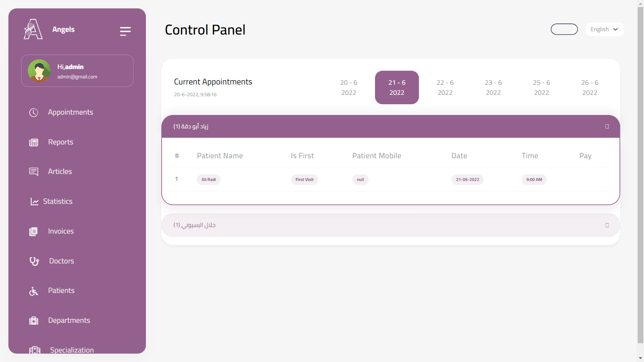
Task: Click the Ali Radi patient name pill
Action: point(208,179)
